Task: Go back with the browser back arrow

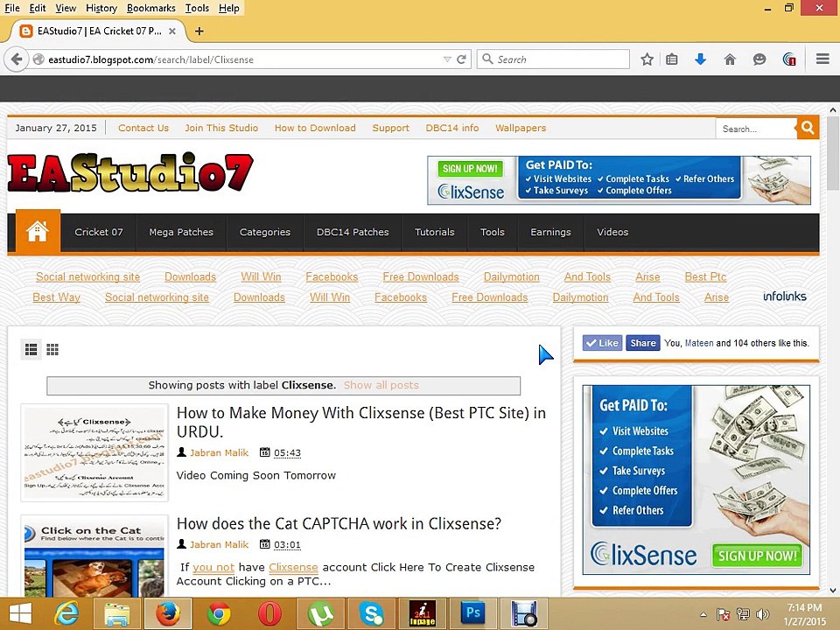Action: [x=17, y=59]
